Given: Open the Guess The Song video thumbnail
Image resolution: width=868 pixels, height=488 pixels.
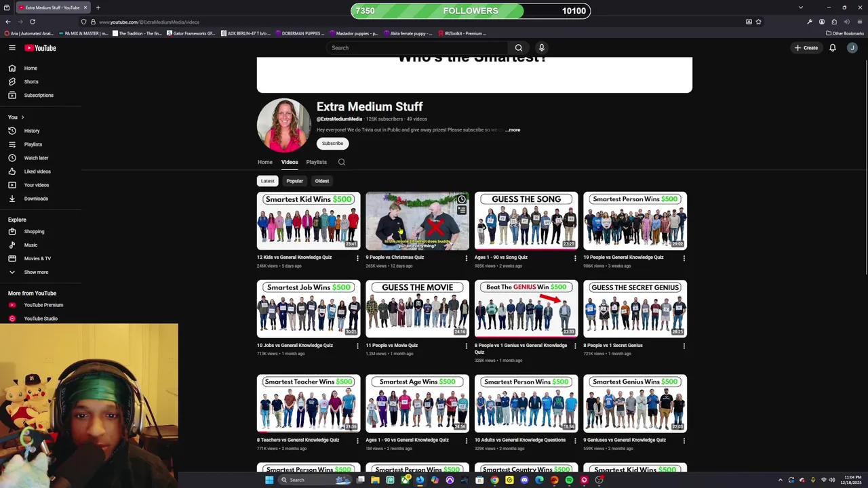Looking at the screenshot, I should point(526,221).
